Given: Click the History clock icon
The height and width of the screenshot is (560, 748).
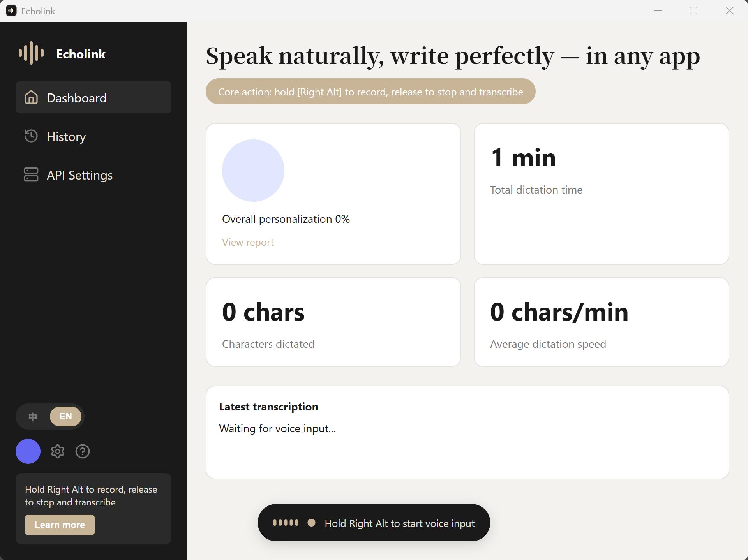Looking at the screenshot, I should (31, 136).
